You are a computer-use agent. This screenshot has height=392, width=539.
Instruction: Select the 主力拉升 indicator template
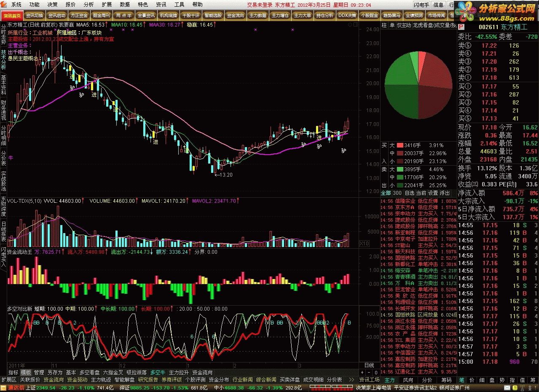click(179, 373)
